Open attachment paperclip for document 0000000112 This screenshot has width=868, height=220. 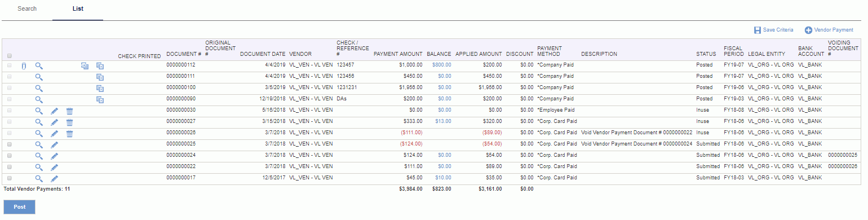click(24, 66)
